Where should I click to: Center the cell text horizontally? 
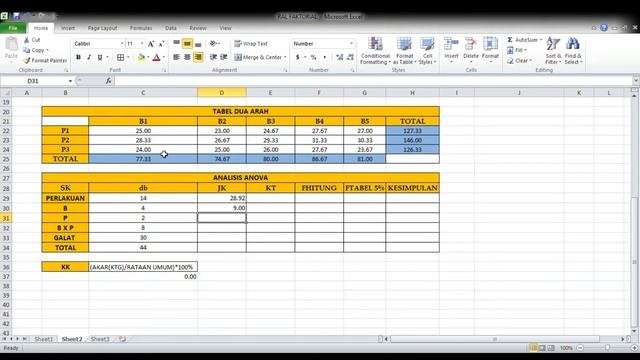tap(187, 58)
